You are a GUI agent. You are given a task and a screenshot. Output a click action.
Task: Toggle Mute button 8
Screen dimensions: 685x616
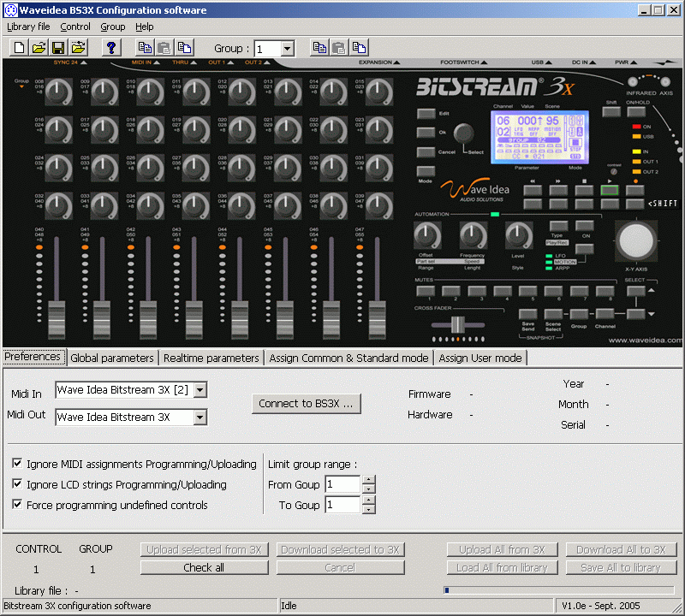(x=605, y=291)
